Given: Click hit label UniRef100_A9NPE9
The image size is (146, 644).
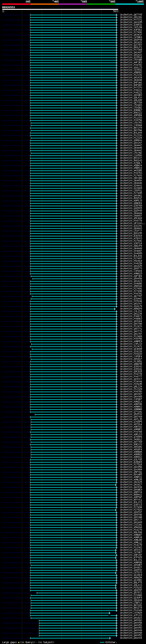Looking at the screenshot, I should click(131, 341).
